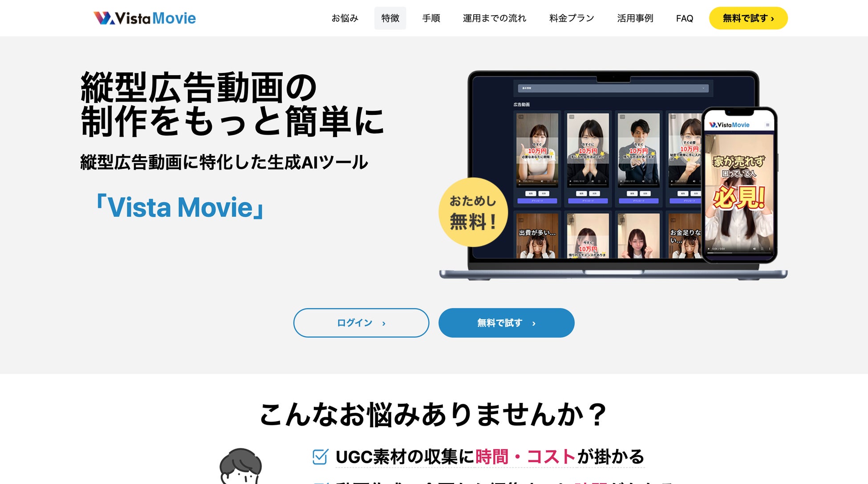Click the 家が売れず必見 phone video thumbnail

pos(739,194)
